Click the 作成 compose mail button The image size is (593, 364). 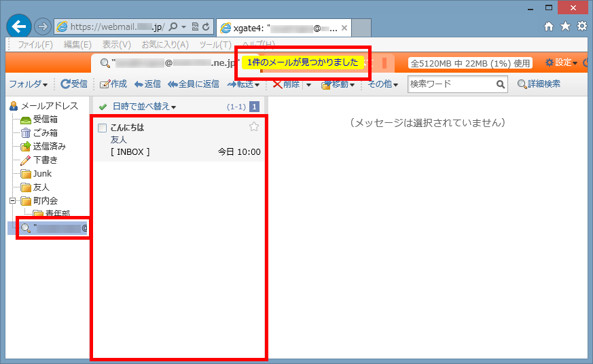tap(113, 84)
